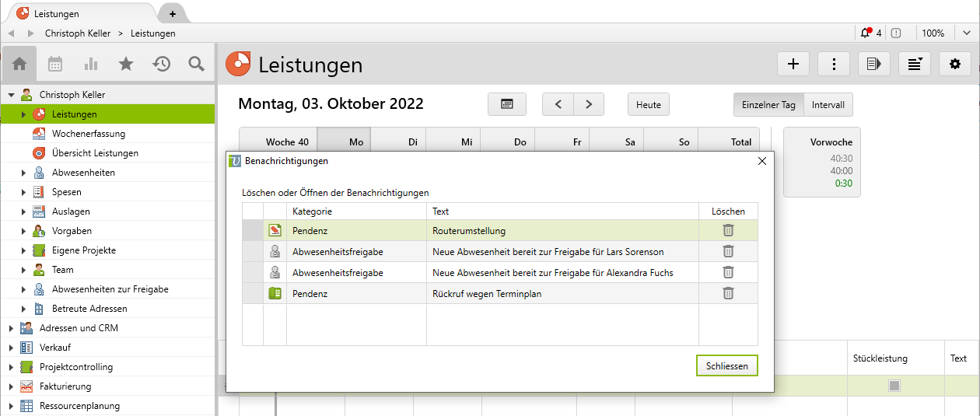Click trash icon for Rückruf wegen Terminplan
The image size is (980, 416).
(x=728, y=293)
